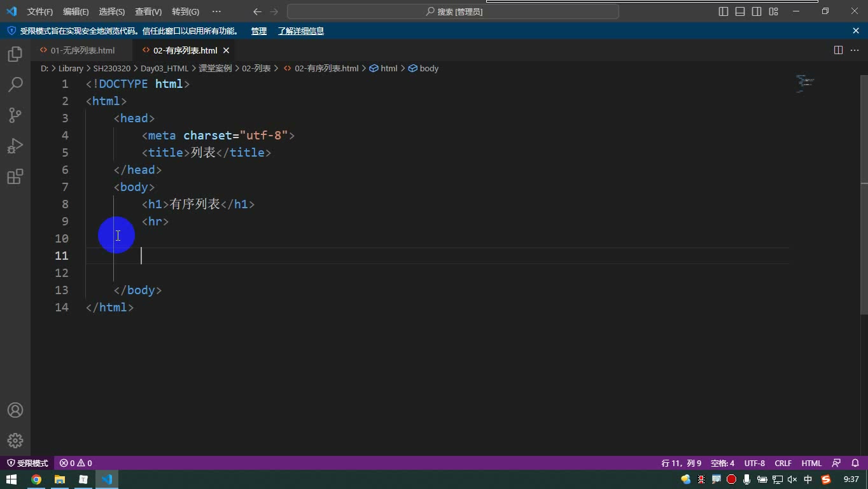Toggle the bottom panel layout button
The height and width of the screenshot is (489, 868).
[x=740, y=11]
